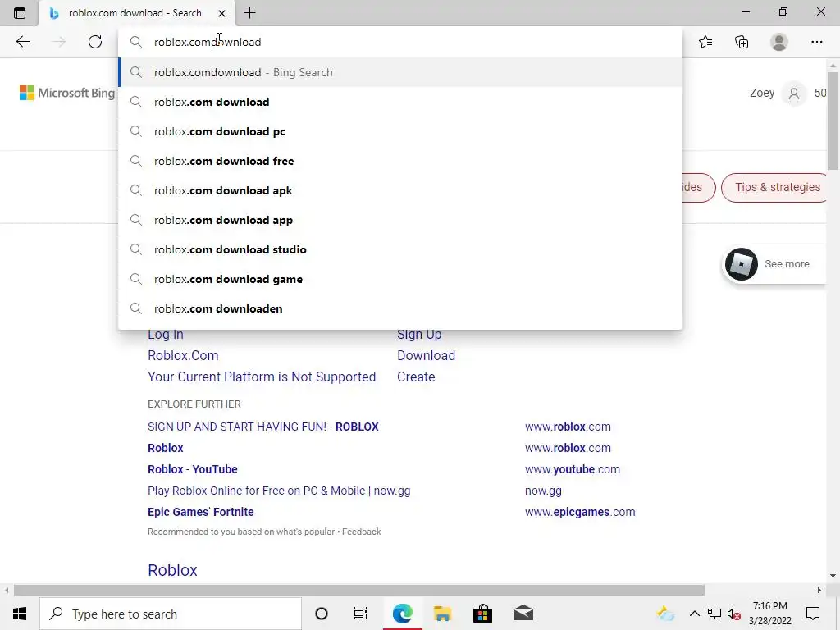
Task: Select suggestion roblox.com download pc
Action: pos(400,131)
